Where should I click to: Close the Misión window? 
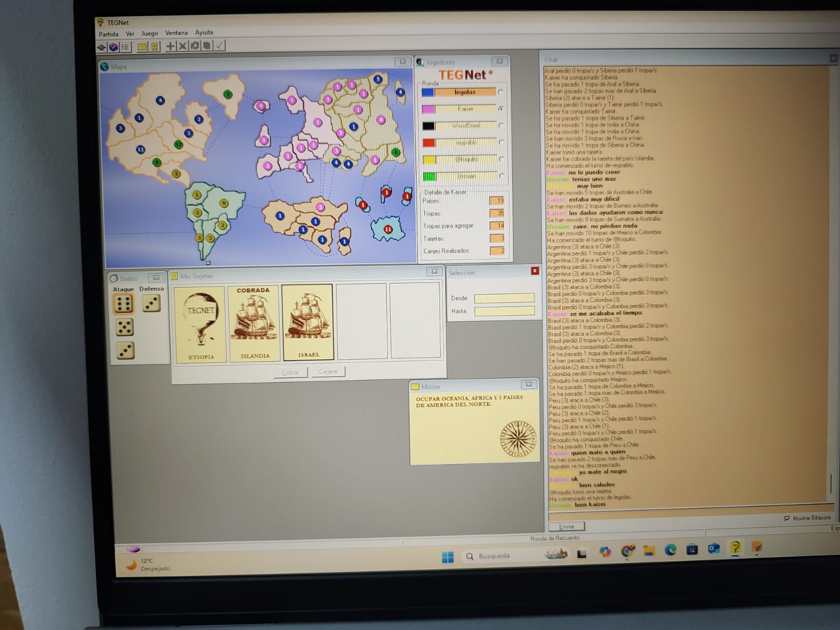[x=529, y=384]
